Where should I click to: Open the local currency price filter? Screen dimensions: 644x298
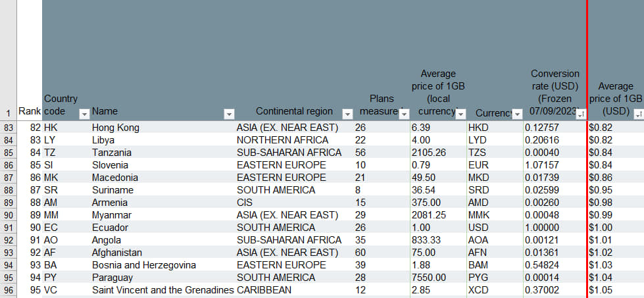pos(461,114)
